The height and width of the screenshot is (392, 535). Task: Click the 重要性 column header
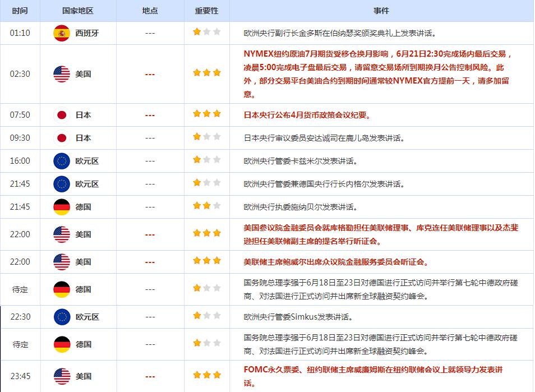[x=206, y=11]
